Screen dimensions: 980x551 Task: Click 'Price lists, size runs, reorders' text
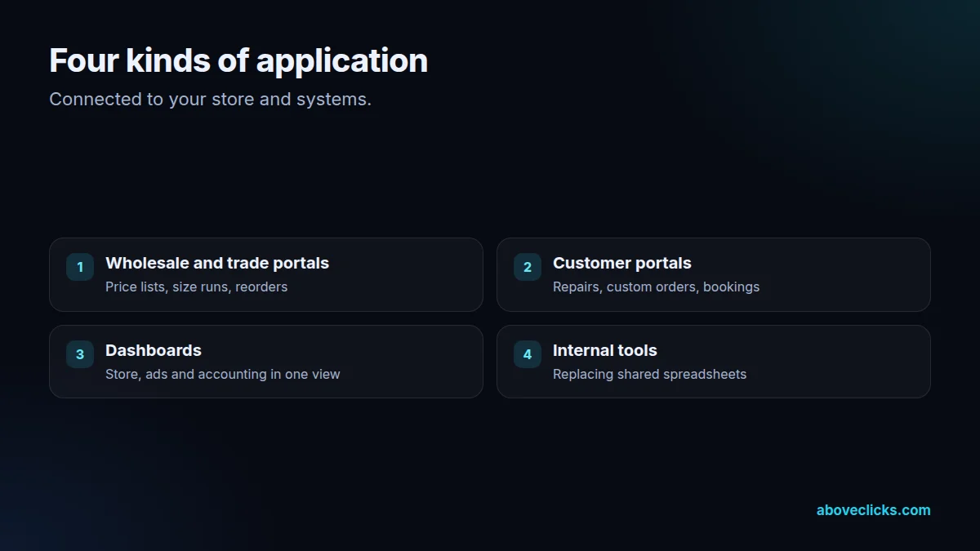click(x=196, y=287)
